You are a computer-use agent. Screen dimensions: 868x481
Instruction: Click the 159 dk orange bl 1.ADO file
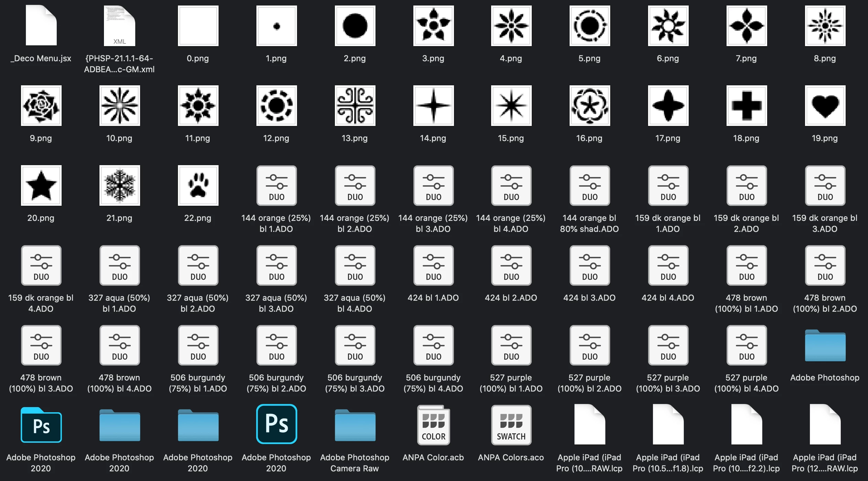click(668, 186)
